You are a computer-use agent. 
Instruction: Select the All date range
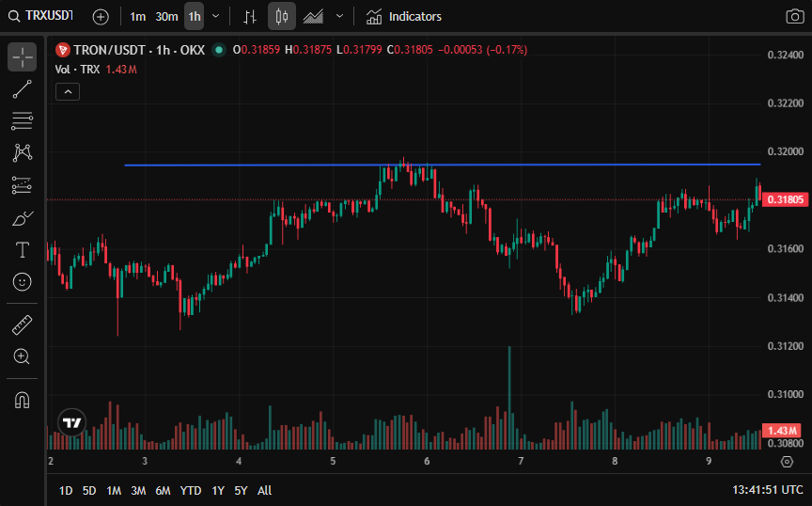(x=265, y=490)
